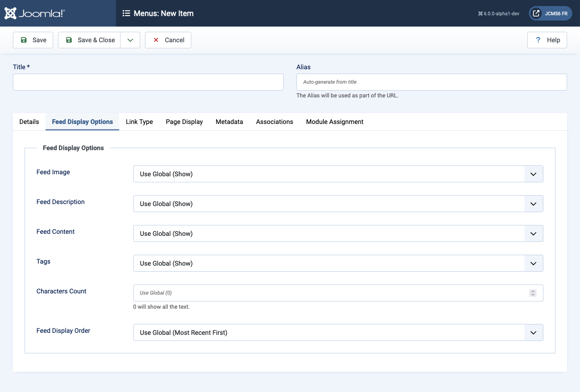The width and height of the screenshot is (580, 392).
Task: Click the '0 will show all the text.' hint
Action: click(x=162, y=307)
